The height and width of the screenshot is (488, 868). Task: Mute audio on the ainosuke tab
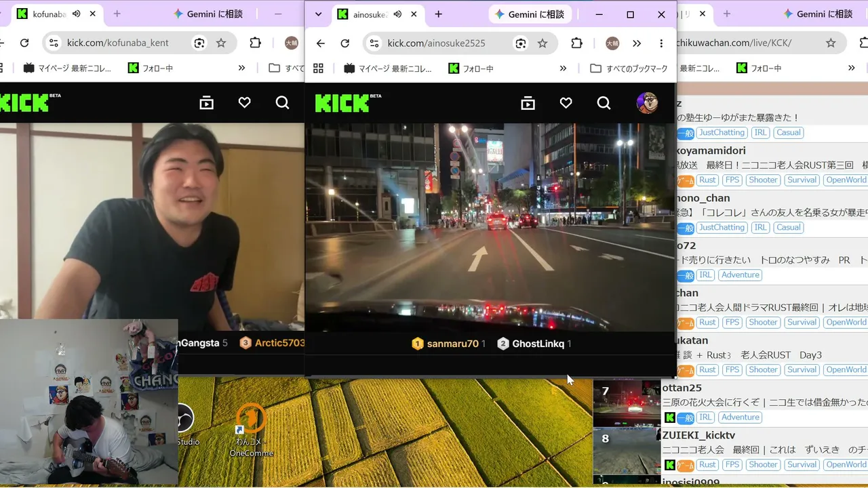[397, 14]
